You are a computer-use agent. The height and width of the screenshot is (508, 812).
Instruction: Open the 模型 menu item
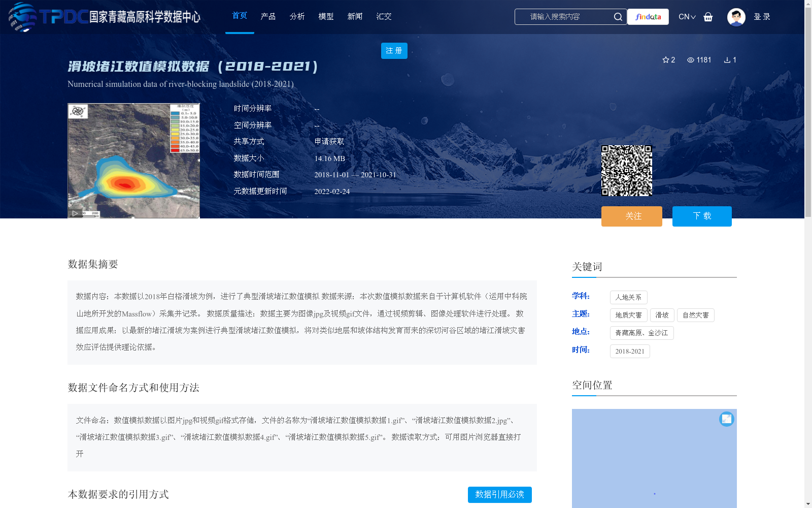(x=326, y=16)
